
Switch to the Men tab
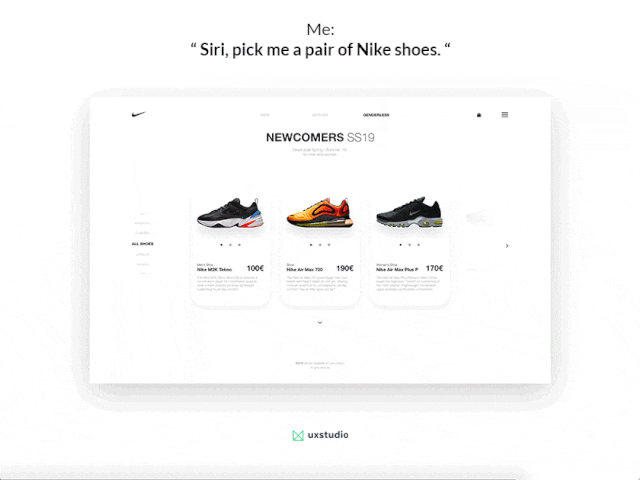coord(265,115)
